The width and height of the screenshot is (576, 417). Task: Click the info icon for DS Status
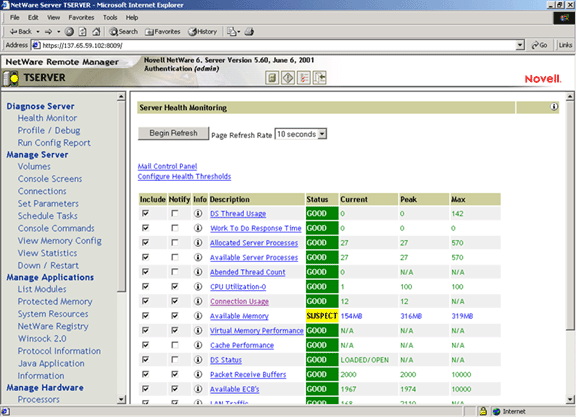coord(198,360)
